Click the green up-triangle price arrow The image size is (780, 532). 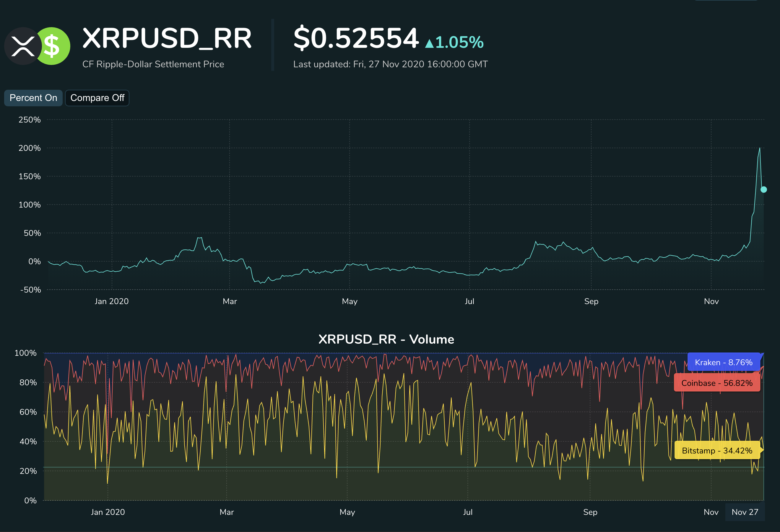429,44
